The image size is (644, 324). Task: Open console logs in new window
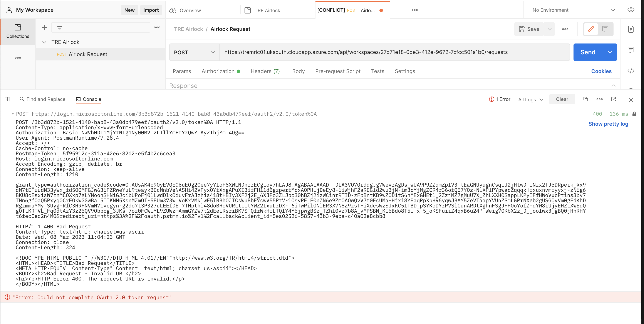click(614, 99)
